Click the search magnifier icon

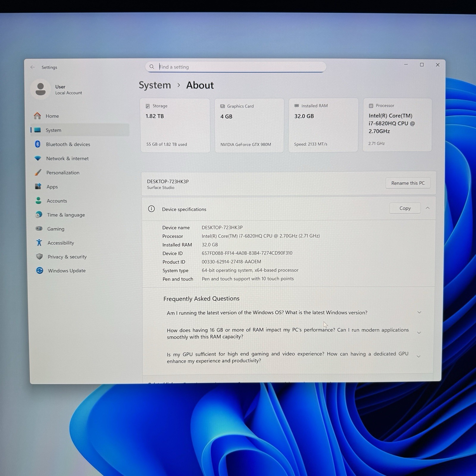[x=152, y=67]
